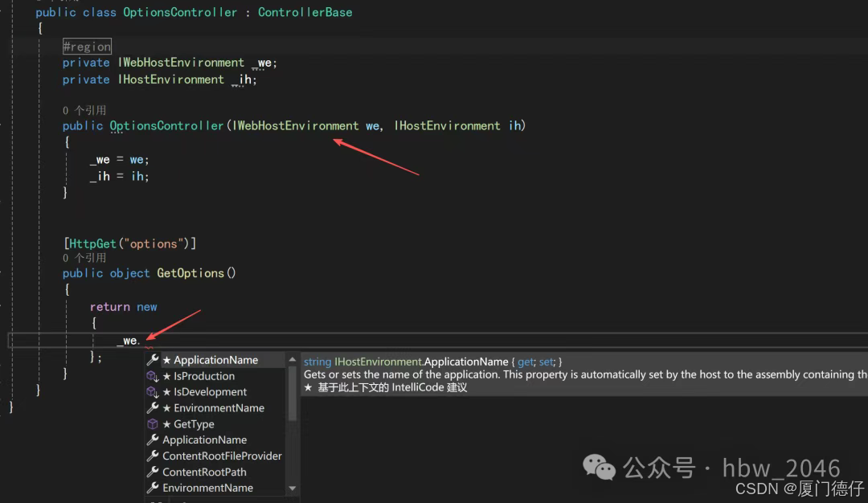Click the cube icon beside GetType
This screenshot has width=868, height=503.
(152, 424)
